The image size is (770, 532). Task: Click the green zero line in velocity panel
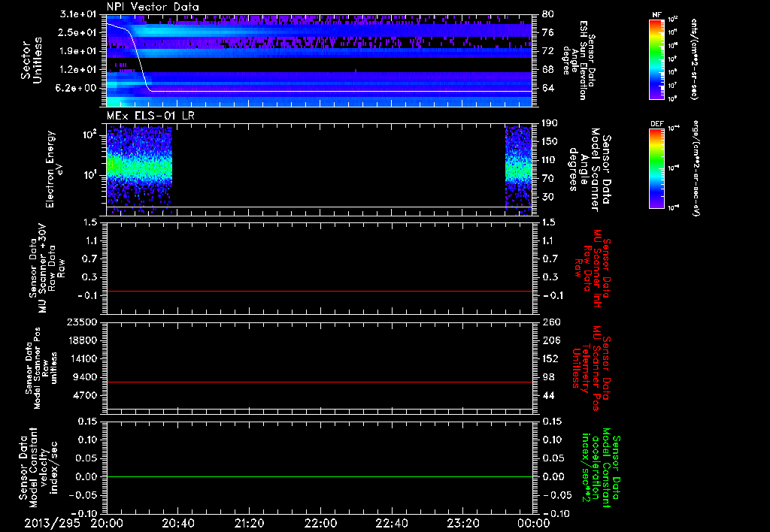320,476
